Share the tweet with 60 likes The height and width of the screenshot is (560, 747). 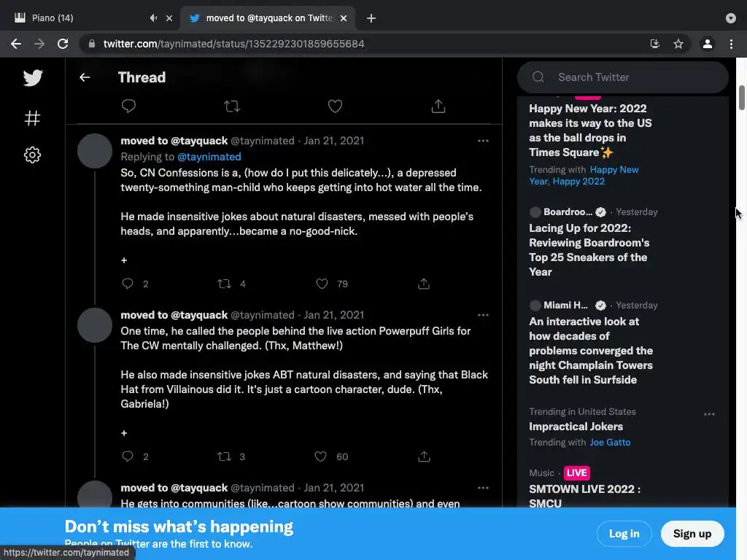point(424,456)
